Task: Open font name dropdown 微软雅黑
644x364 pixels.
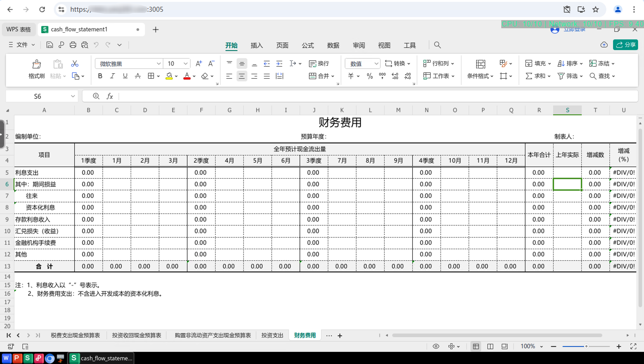Action: click(159, 63)
